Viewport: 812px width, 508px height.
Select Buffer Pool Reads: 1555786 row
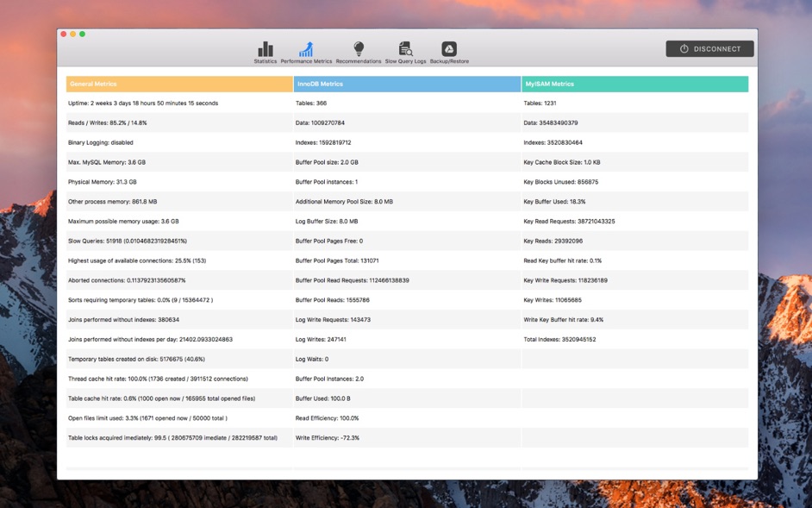(407, 300)
